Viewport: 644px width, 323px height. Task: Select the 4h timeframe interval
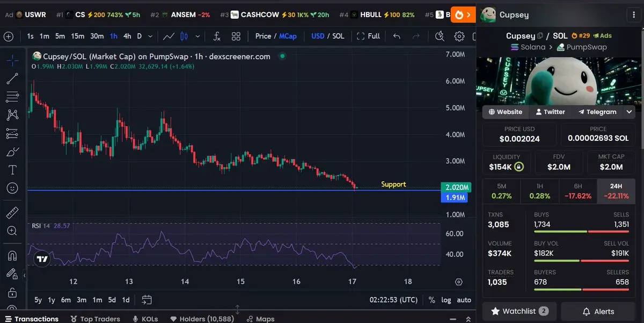[127, 36]
